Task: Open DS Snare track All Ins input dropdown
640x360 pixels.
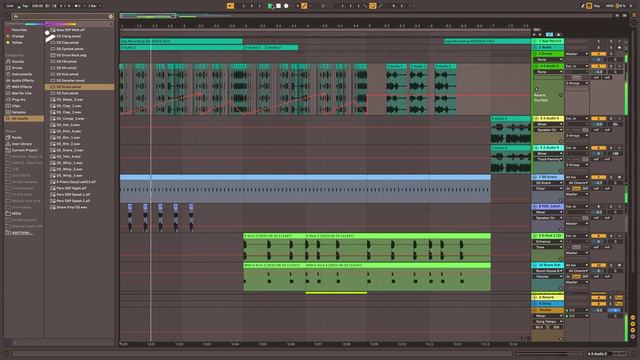Action: [x=577, y=177]
